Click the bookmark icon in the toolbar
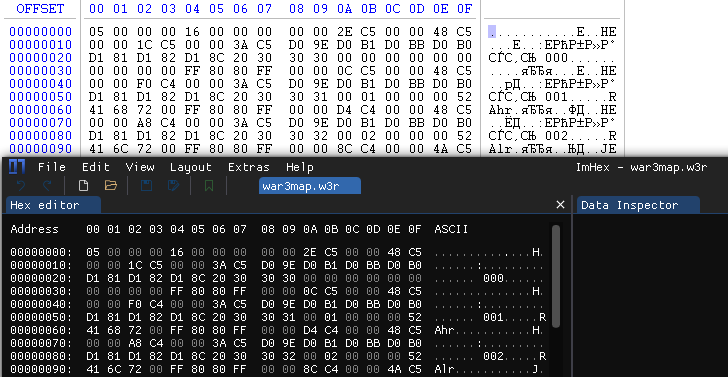The width and height of the screenshot is (728, 377). point(209,186)
